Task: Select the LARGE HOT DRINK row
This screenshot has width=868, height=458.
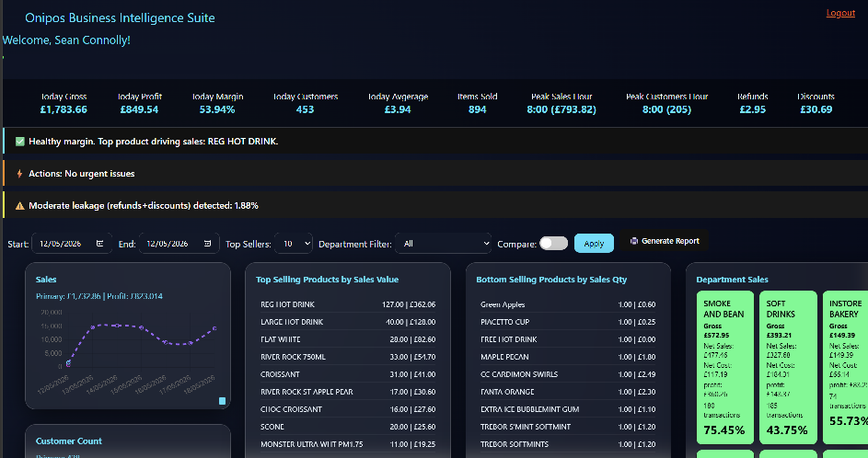Action: (348, 322)
